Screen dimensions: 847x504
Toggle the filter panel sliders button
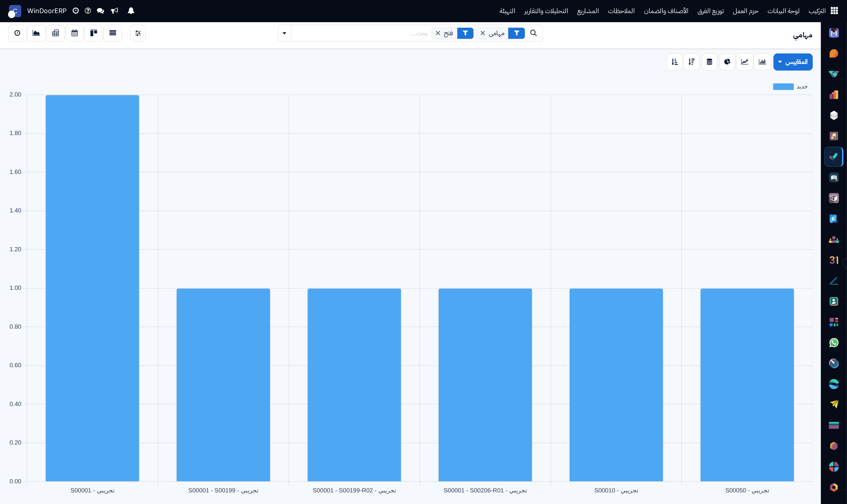138,33
